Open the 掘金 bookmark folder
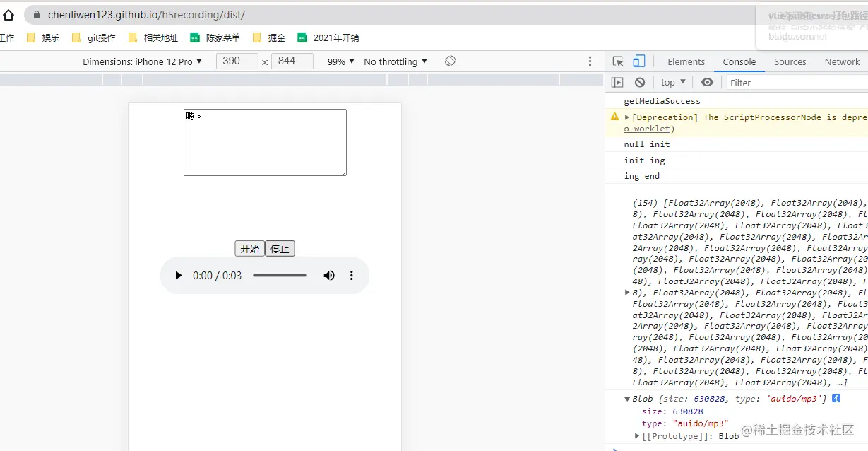Viewport: 868px width, 451px height. [269, 38]
